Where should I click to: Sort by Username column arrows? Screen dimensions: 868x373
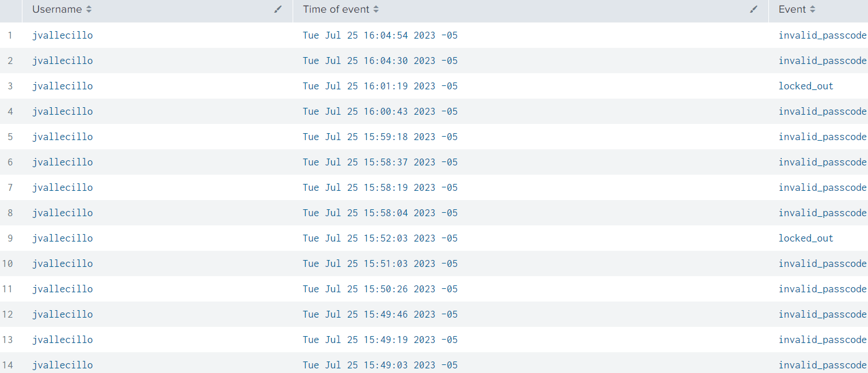88,9
